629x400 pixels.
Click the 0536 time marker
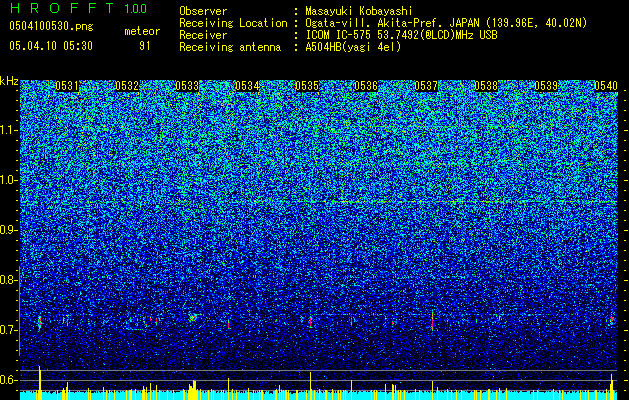tap(366, 86)
